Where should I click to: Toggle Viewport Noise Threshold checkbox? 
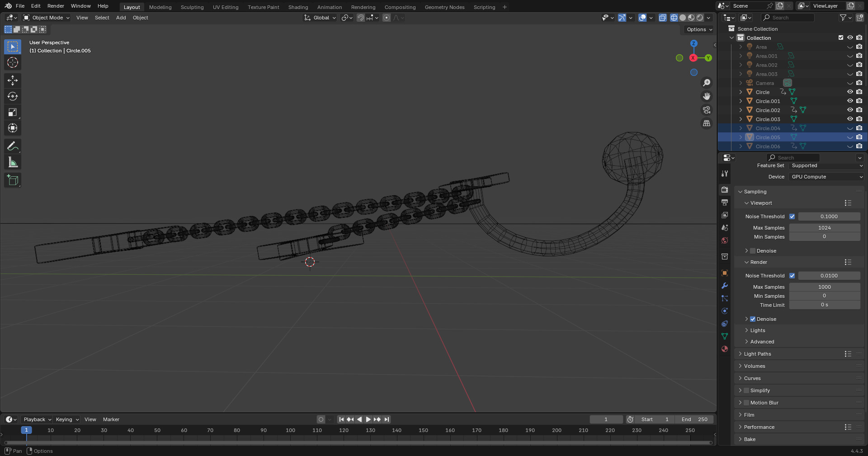[x=792, y=216]
